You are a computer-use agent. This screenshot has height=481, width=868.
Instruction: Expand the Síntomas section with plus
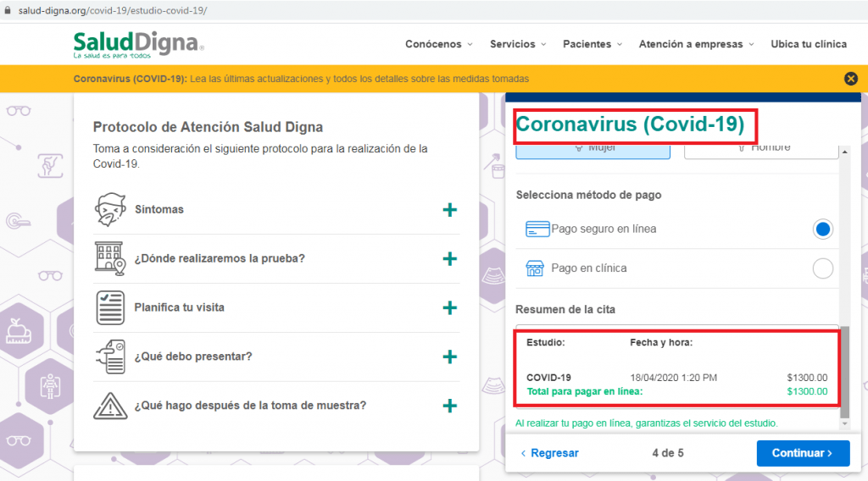[x=450, y=209]
